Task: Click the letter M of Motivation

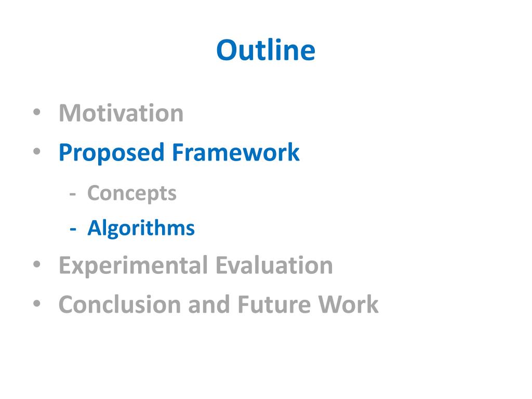Action: [x=70, y=113]
